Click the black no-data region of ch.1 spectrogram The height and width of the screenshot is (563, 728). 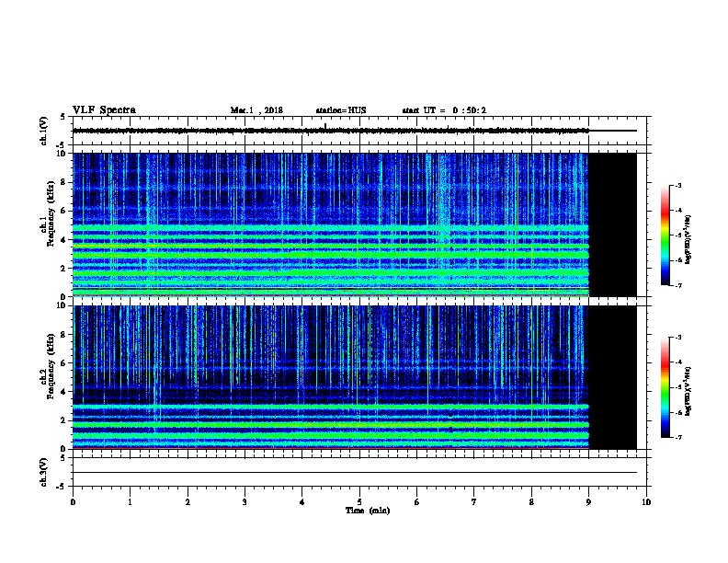[613, 224]
